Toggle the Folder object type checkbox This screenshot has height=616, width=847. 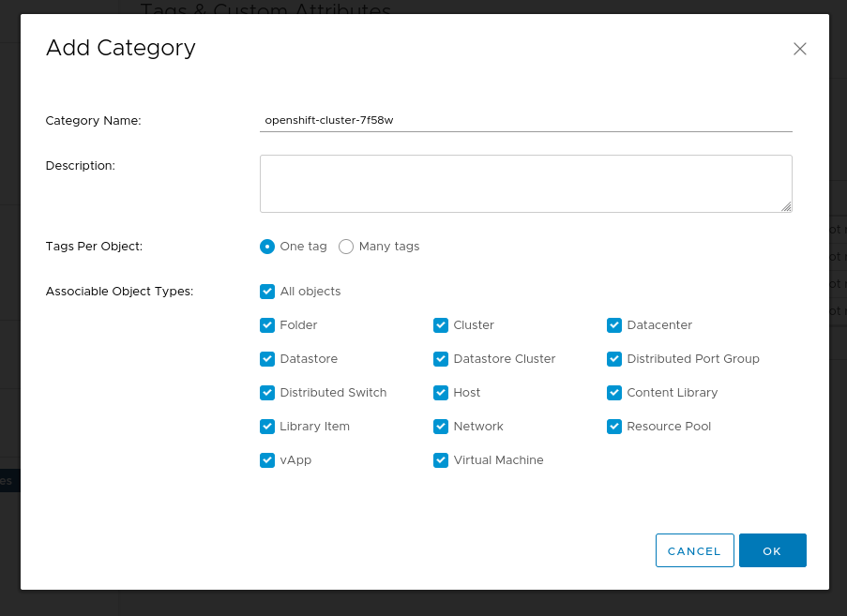coord(267,325)
